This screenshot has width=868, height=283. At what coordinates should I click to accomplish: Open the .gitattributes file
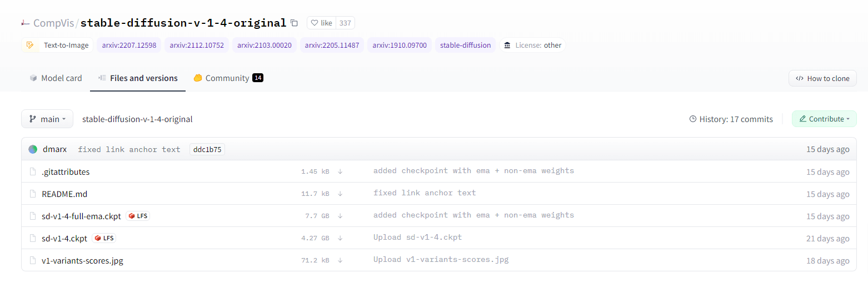[x=66, y=171]
